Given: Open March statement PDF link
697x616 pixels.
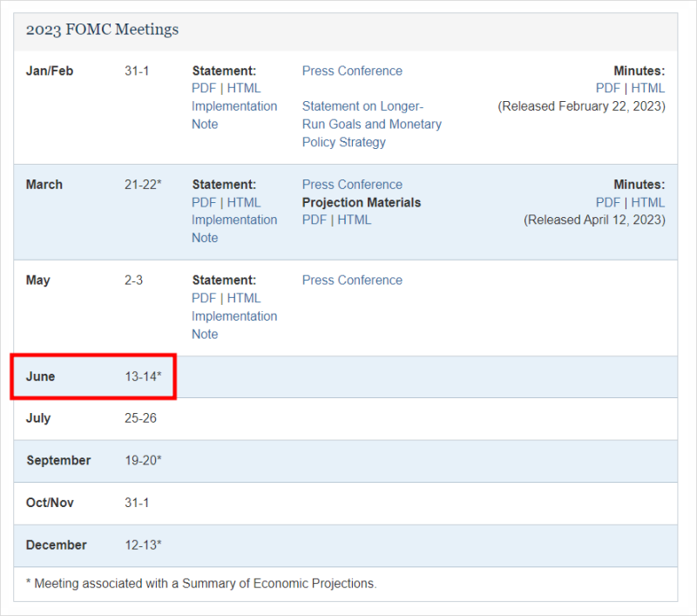Looking at the screenshot, I should [204, 202].
